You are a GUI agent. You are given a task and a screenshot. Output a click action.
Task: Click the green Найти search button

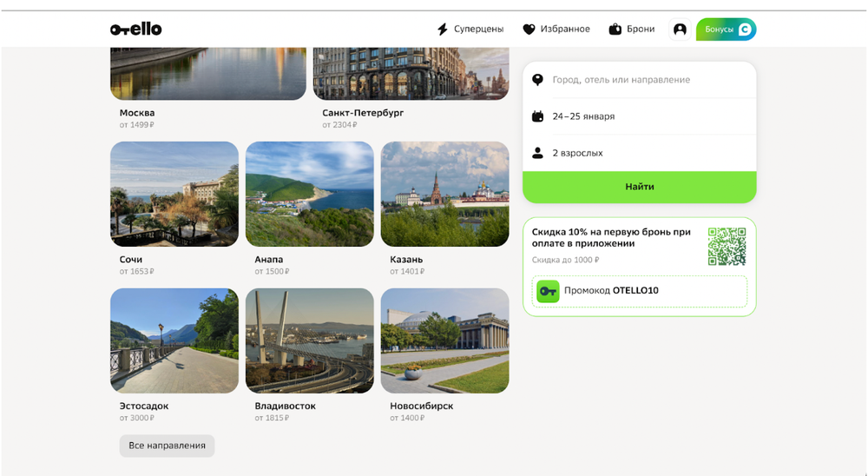pos(640,188)
